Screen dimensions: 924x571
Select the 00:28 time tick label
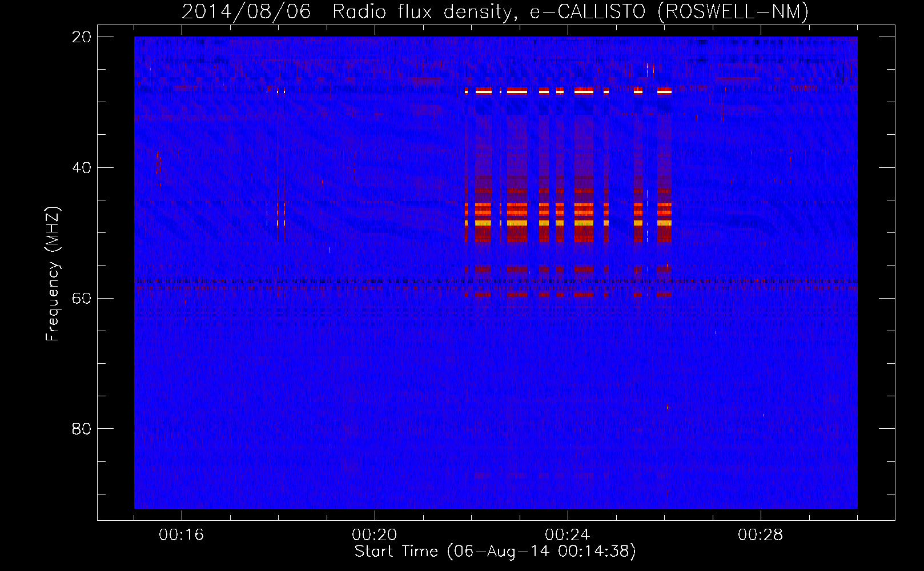[761, 535]
